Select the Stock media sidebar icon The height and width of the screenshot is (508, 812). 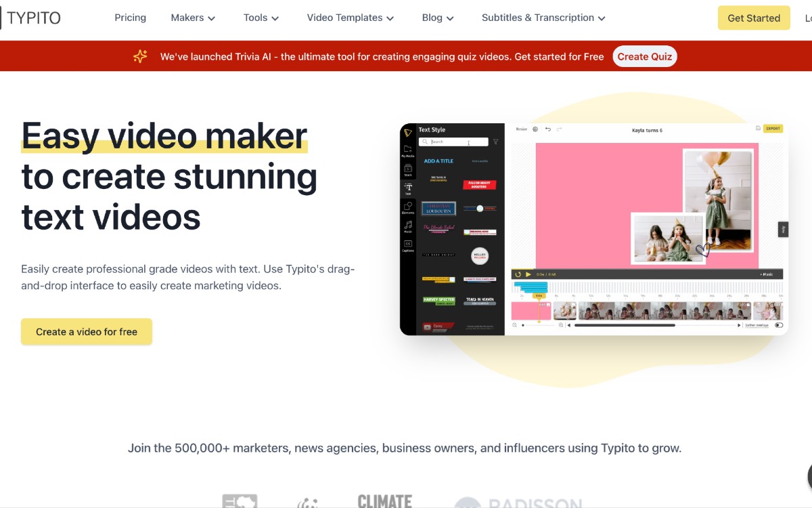(407, 169)
